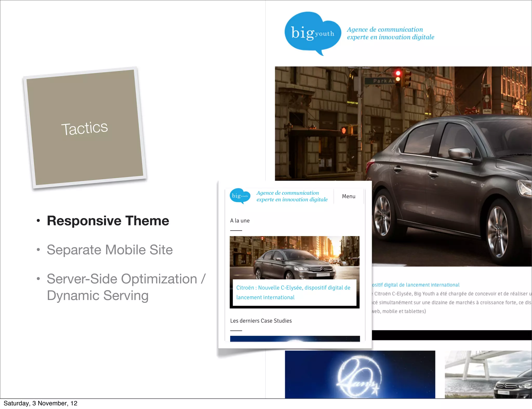Click the 'Citroën C-Elysée, Big Youth' paragraph line
The height and width of the screenshot is (409, 532).
(452, 294)
